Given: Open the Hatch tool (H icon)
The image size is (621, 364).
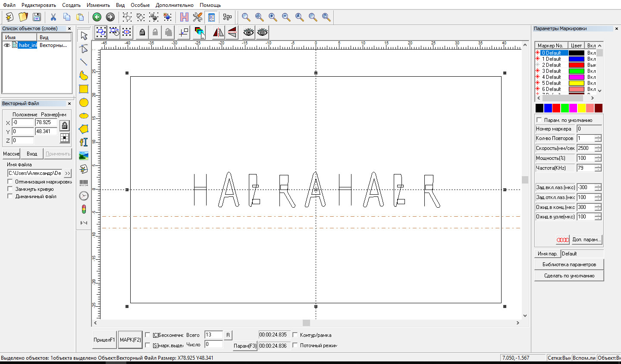Looking at the screenshot, I should (184, 17).
